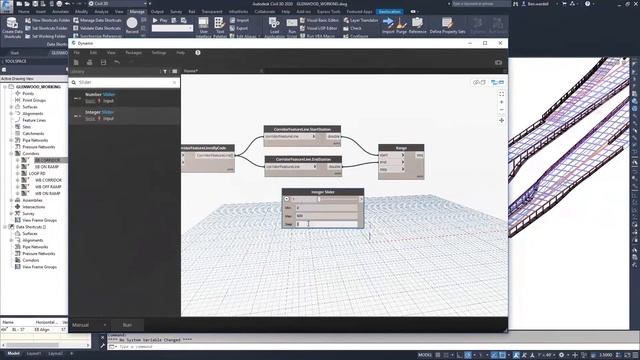Screen dimensions: 640x360
Task: Expand the Alignments node under GLENWOOD_WORKING
Action: coord(11,113)
